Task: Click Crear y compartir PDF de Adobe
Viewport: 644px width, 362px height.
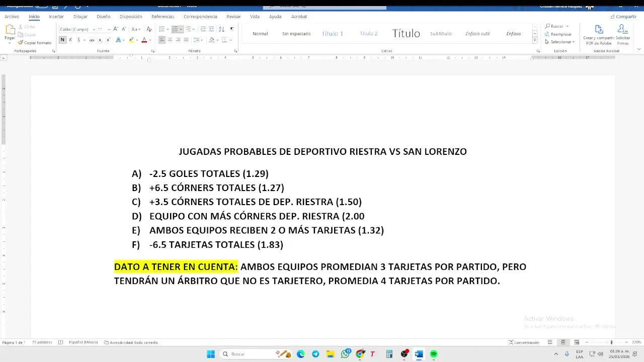Action: [599, 35]
